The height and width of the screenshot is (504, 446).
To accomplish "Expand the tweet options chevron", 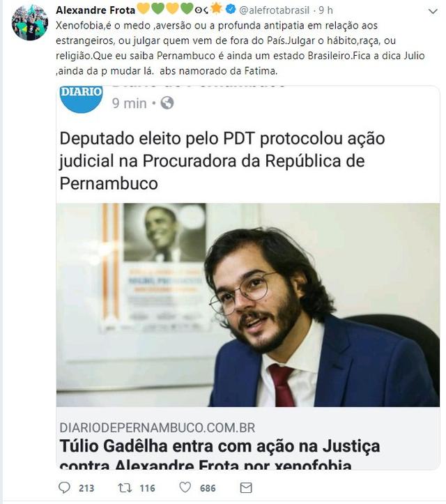I will 433,12.
